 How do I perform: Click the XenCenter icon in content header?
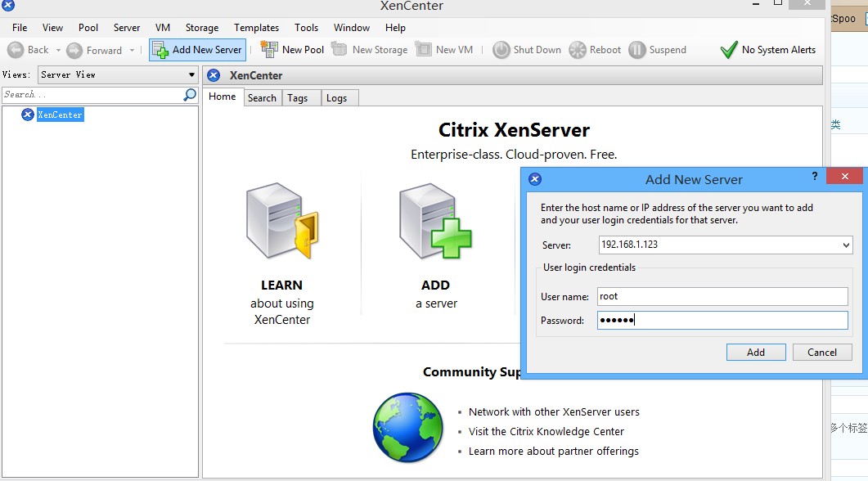[x=214, y=76]
